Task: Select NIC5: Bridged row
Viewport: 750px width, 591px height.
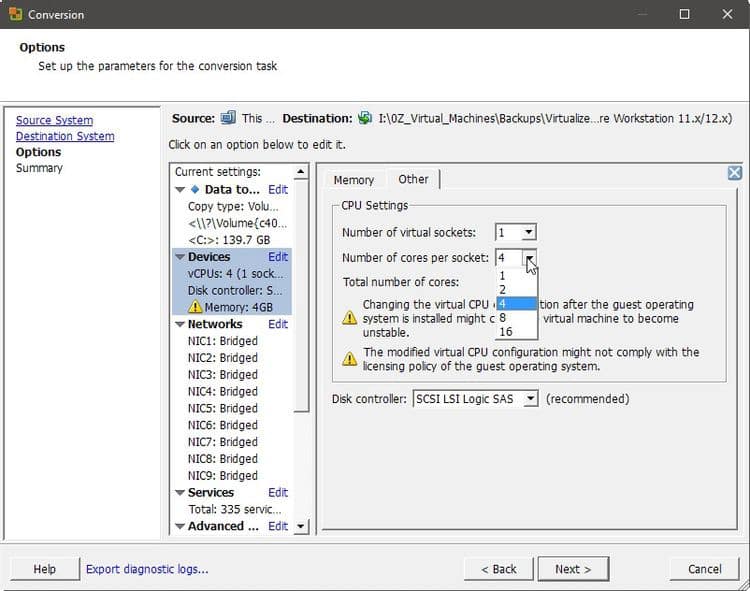Action: click(x=223, y=408)
